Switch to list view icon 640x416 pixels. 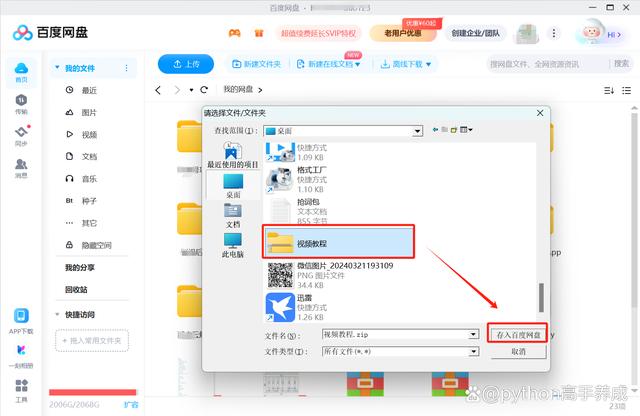627,90
